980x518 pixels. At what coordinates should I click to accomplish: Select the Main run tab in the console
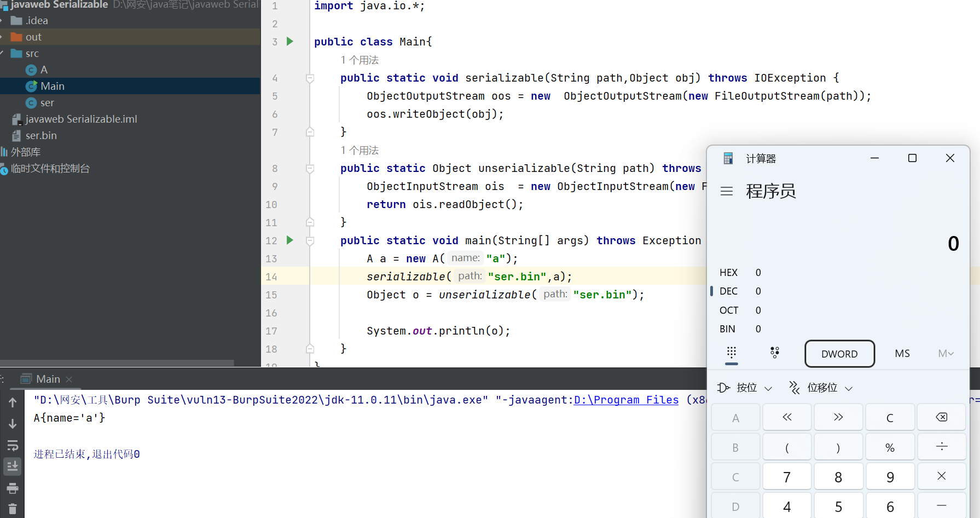coord(47,379)
